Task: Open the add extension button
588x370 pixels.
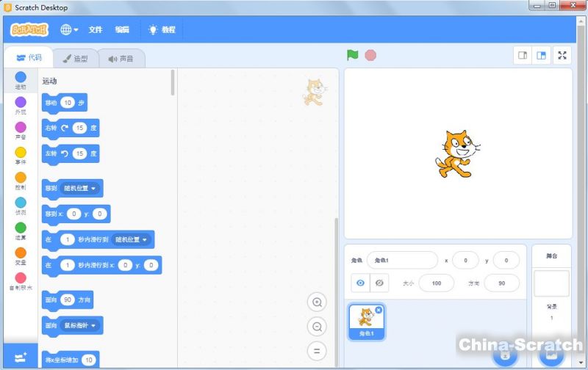Action: pos(20,356)
